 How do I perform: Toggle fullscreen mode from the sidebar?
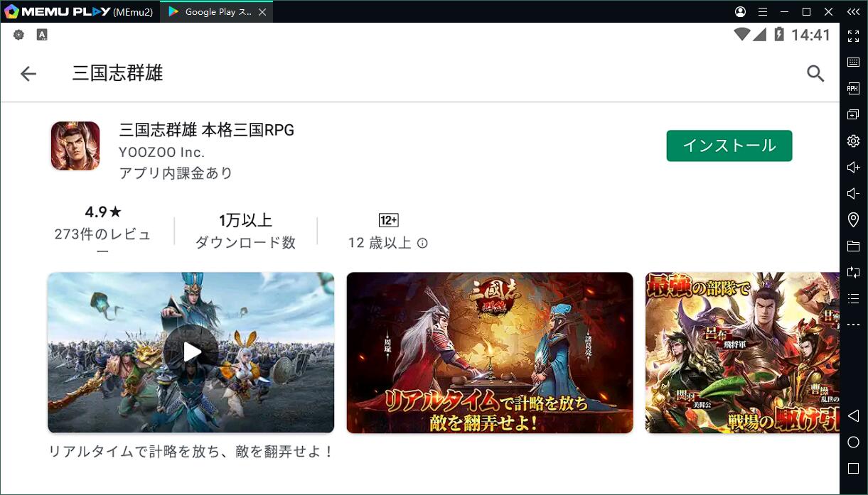tap(852, 36)
